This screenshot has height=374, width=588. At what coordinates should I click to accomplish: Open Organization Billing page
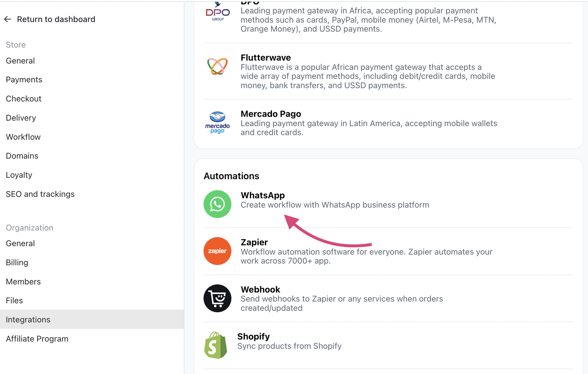click(x=17, y=262)
